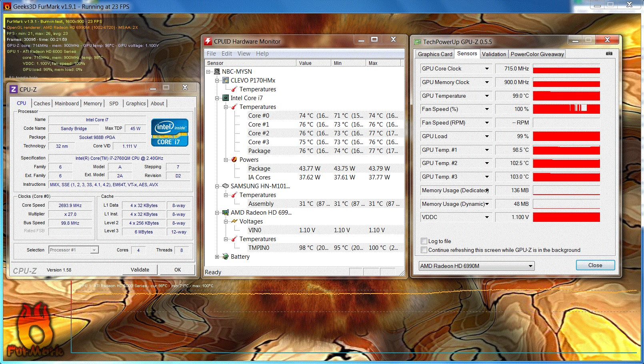Open the GPU Core Clock dropdown arrow
The width and height of the screenshot is (644, 364).
pos(487,69)
